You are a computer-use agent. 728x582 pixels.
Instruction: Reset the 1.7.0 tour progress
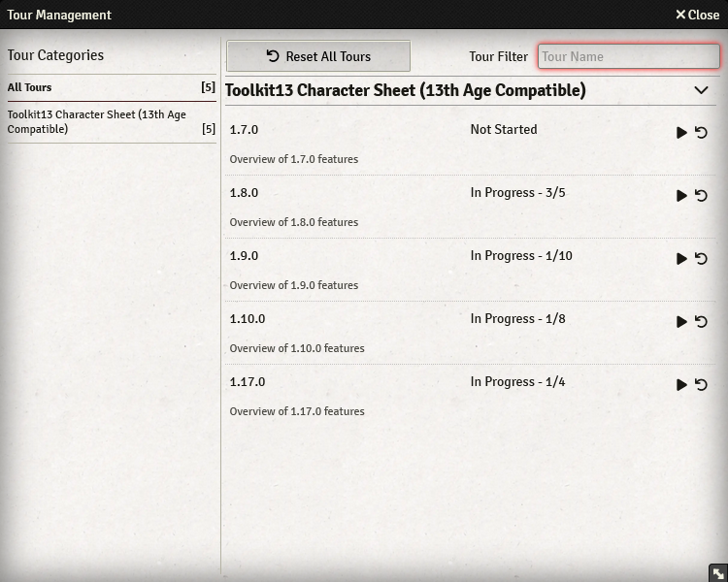[x=701, y=133]
